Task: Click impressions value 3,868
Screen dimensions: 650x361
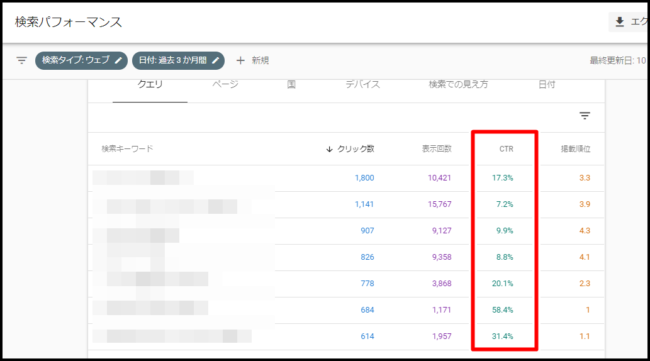Action: click(x=441, y=283)
